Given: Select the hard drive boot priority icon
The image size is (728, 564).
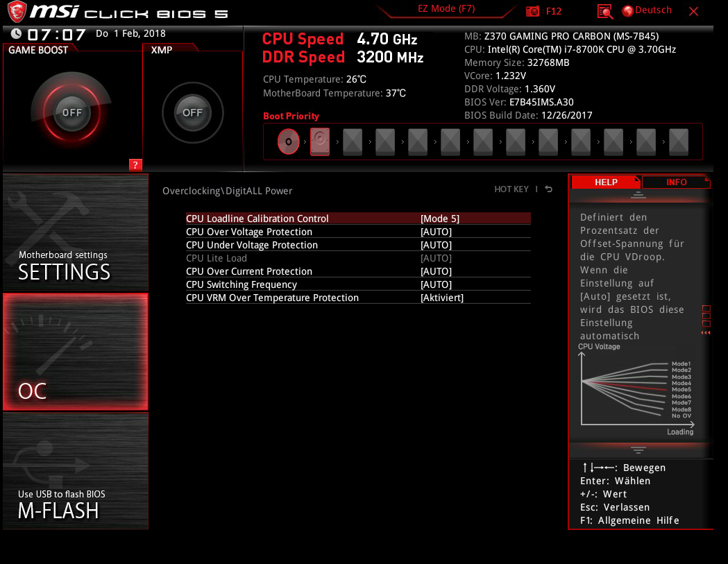Looking at the screenshot, I should (320, 142).
